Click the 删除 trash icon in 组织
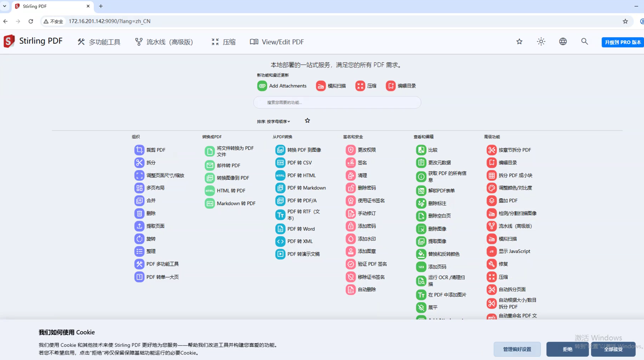Viewport: 644px width, 360px height. click(x=139, y=213)
